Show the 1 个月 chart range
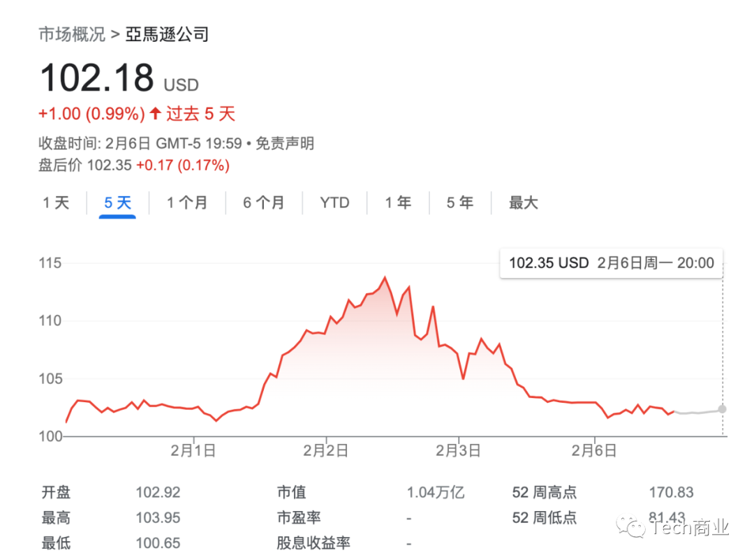 coord(186,203)
